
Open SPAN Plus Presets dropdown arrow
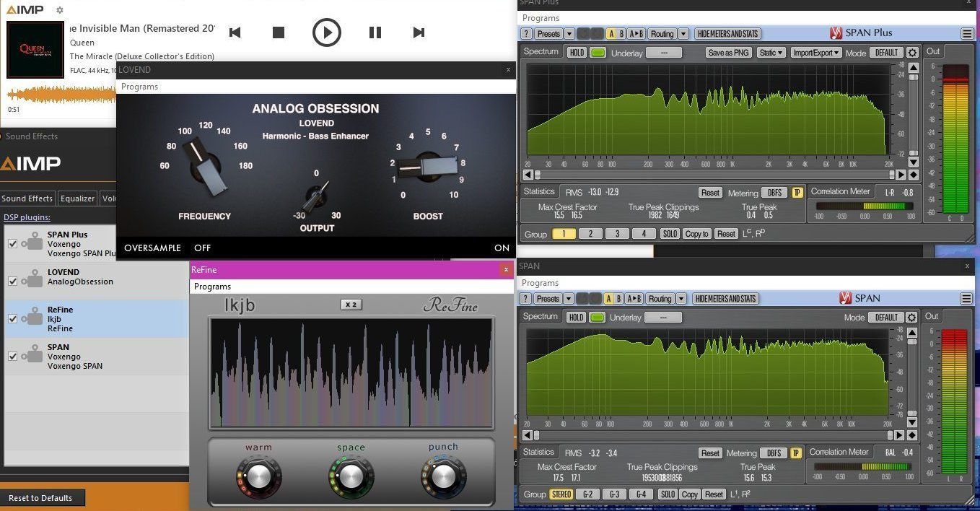569,34
